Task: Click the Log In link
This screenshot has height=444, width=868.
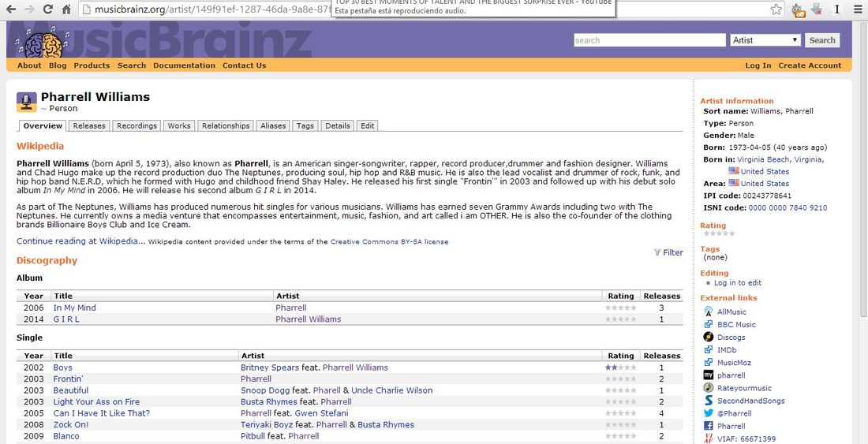Action: 758,65
